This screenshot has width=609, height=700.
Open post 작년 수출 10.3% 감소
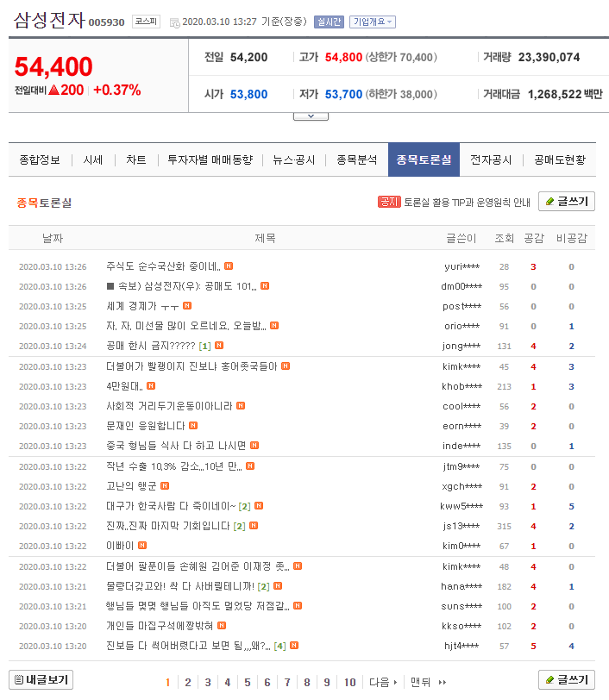point(173,466)
